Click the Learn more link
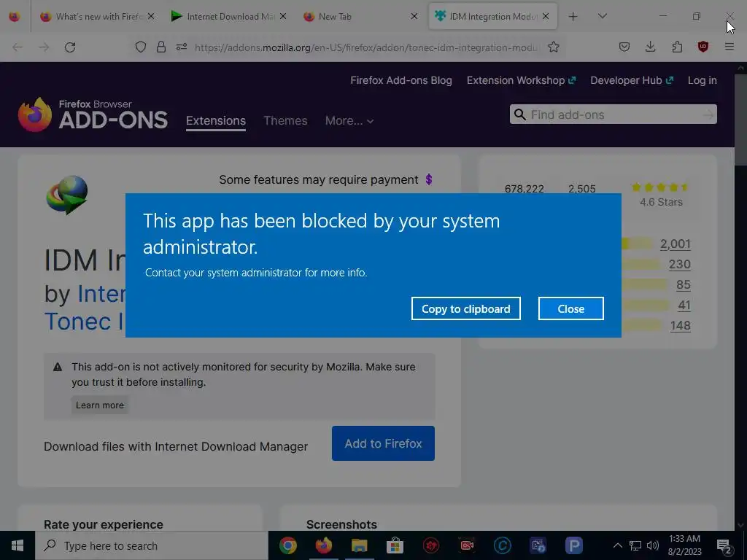The image size is (747, 560). point(99,405)
